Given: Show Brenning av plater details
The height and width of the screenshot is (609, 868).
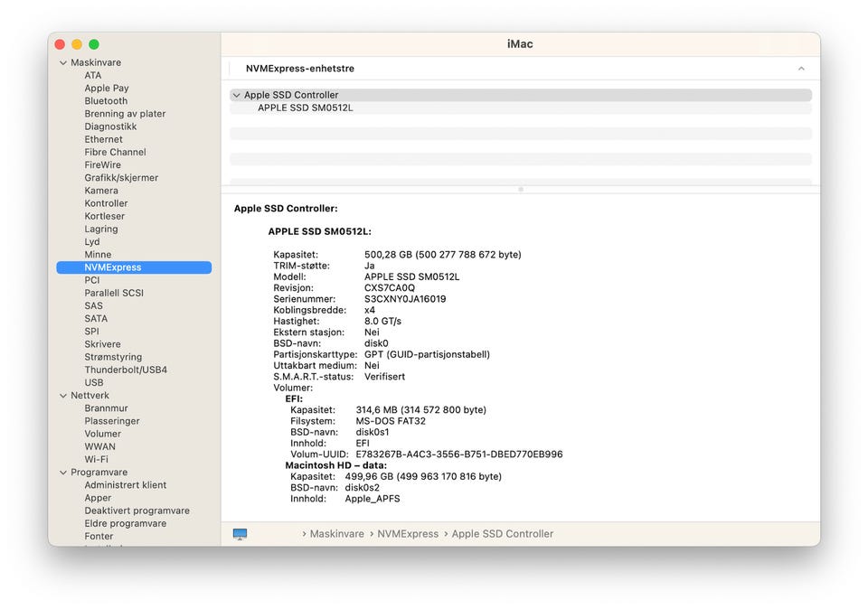Looking at the screenshot, I should [x=125, y=113].
